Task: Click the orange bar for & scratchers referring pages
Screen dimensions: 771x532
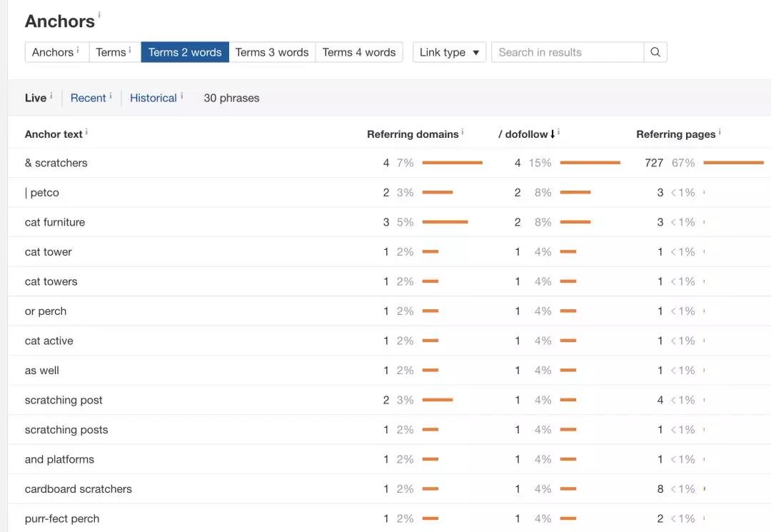Action: pos(733,163)
